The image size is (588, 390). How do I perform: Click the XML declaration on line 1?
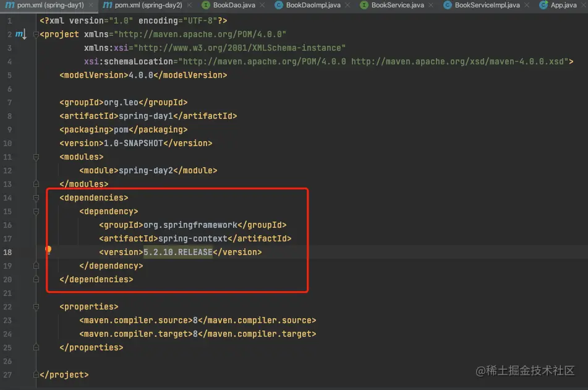pyautogui.click(x=134, y=20)
